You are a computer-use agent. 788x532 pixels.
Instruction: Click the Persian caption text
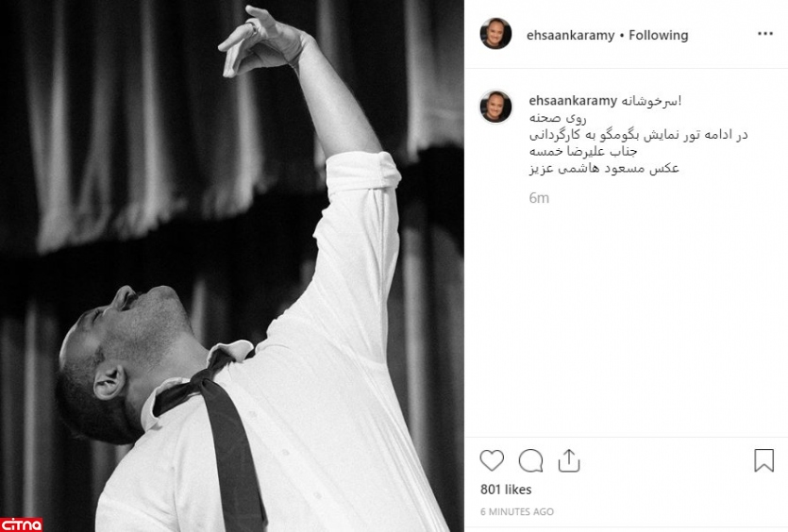(x=638, y=134)
